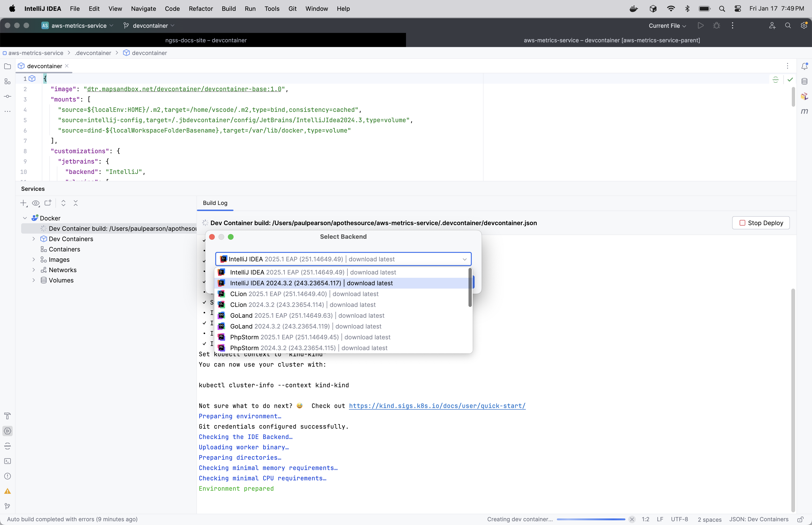Open the Terminal tool window icon

coord(8,461)
